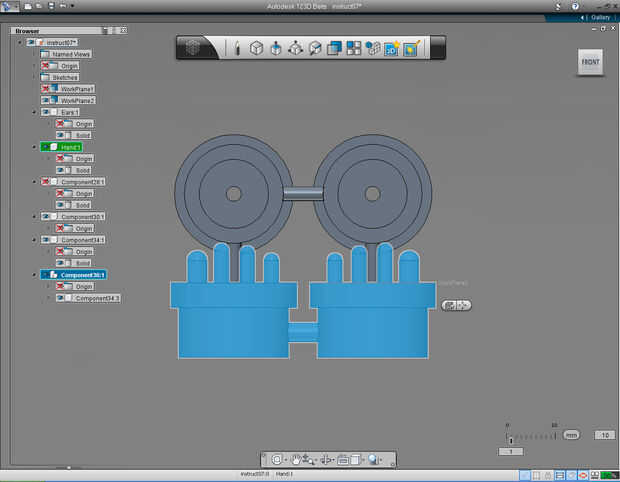Collapse the Hand:1 tree node

pyautogui.click(x=34, y=147)
